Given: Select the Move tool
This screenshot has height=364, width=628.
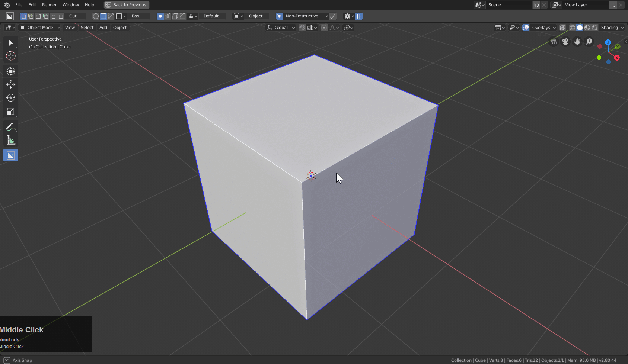Looking at the screenshot, I should [x=11, y=84].
